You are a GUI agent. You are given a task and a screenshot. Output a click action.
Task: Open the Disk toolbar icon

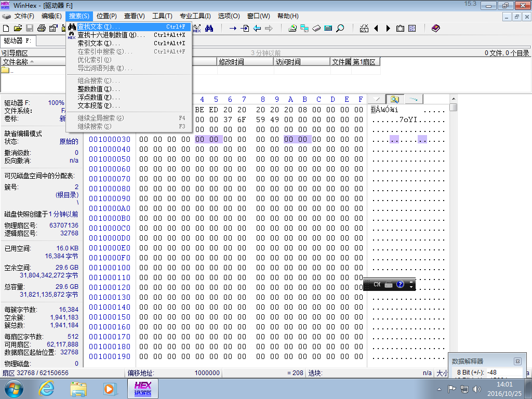click(292, 28)
